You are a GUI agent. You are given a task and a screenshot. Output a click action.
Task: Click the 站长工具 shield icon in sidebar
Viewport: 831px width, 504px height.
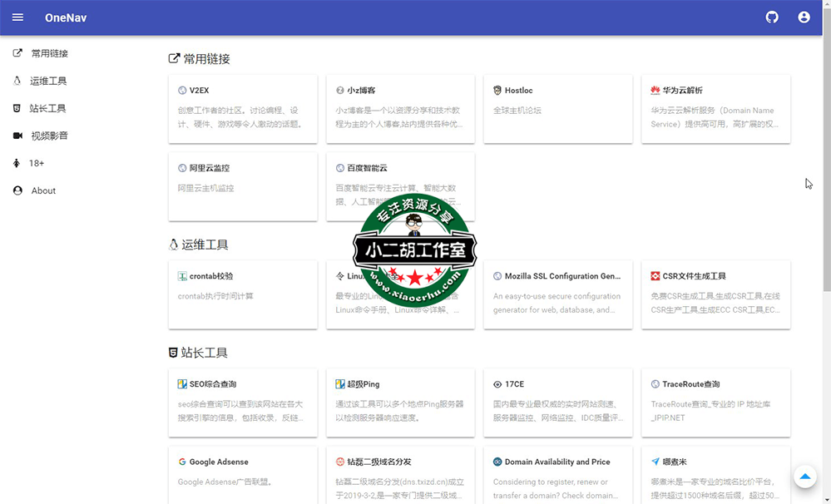pos(16,107)
